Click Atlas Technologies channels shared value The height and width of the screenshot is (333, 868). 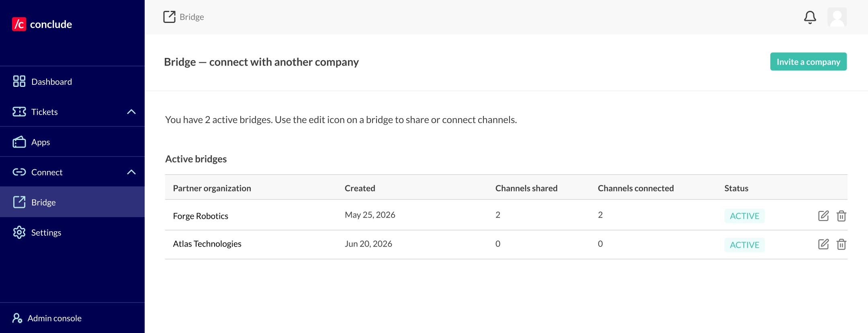pyautogui.click(x=498, y=244)
